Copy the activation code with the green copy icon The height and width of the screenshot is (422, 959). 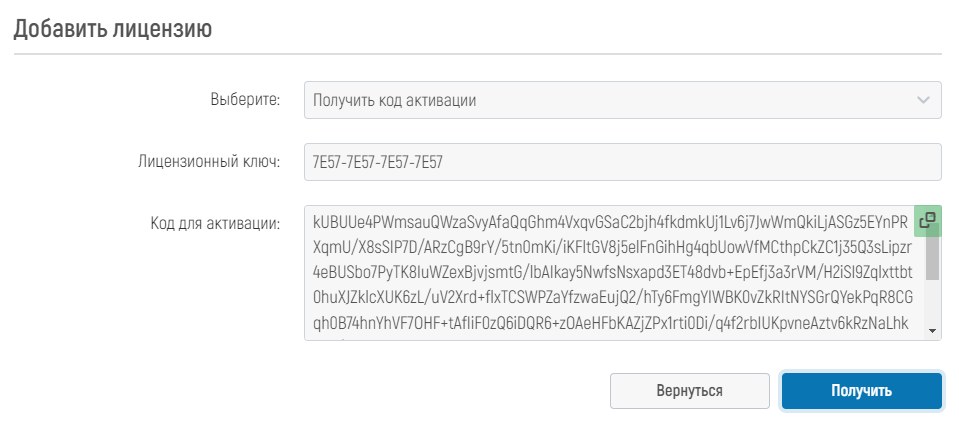[x=927, y=221]
